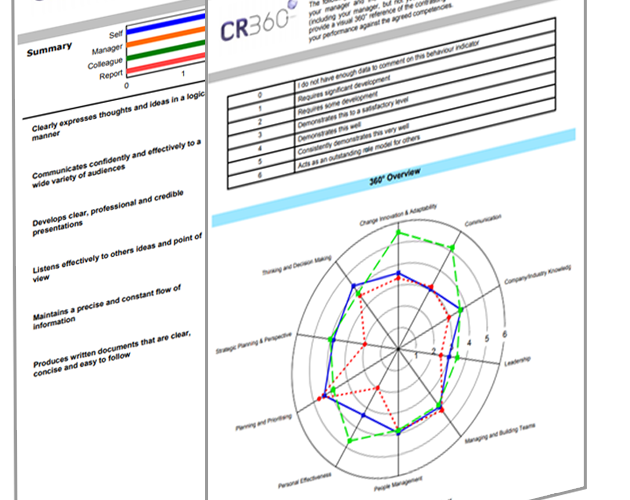Click the CR360 logo on the report page

click(259, 20)
